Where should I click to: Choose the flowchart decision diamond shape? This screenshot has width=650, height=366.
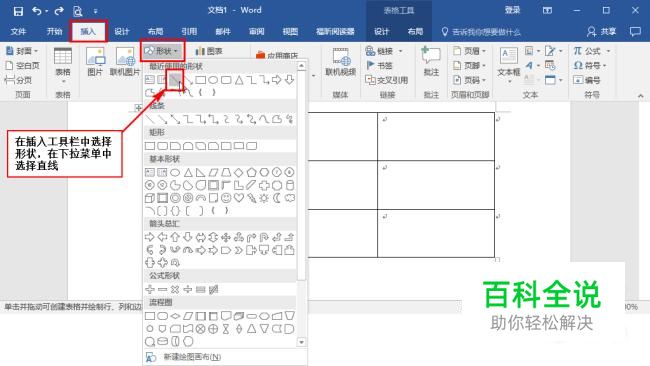click(175, 316)
